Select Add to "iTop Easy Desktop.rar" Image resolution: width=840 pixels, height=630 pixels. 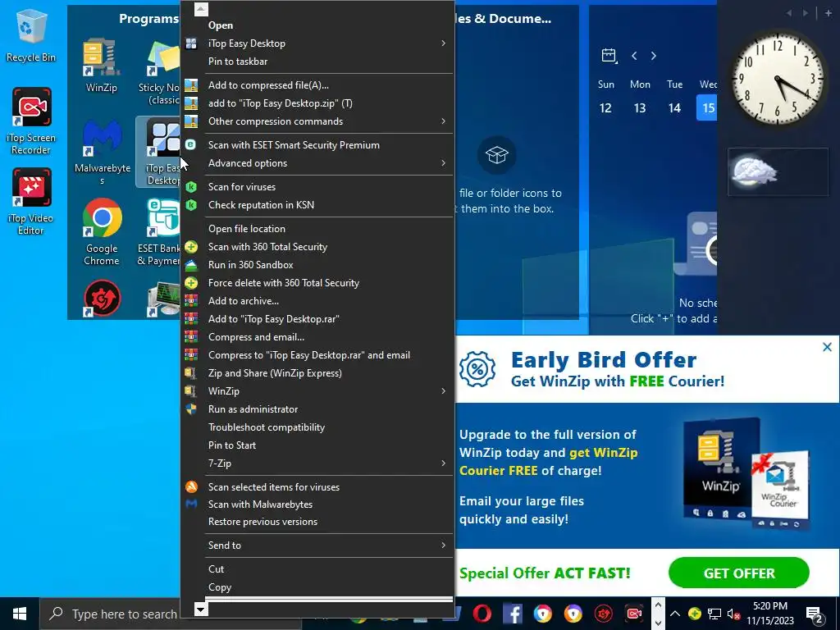[317, 319]
